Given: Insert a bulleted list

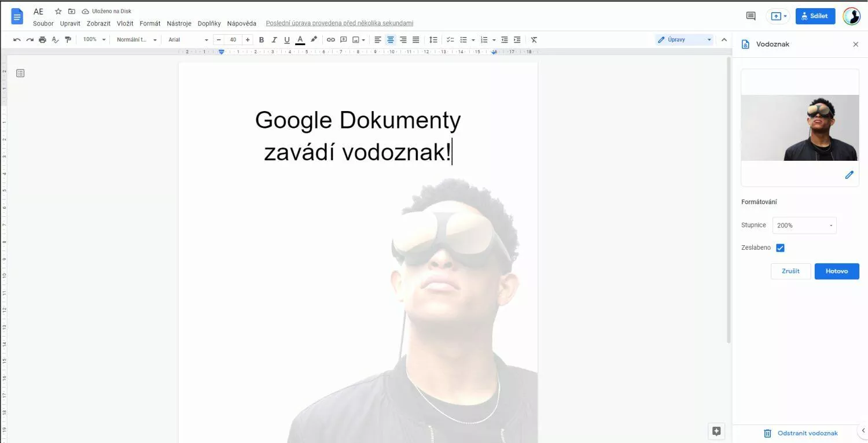Looking at the screenshot, I should [464, 40].
